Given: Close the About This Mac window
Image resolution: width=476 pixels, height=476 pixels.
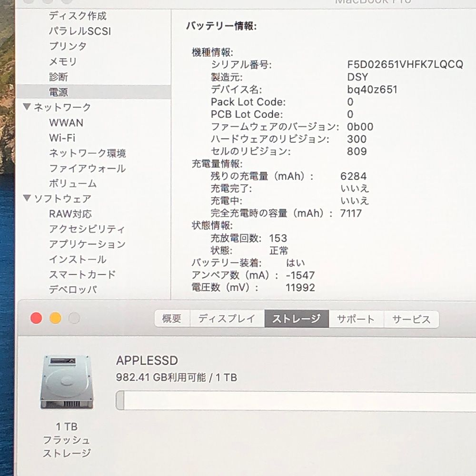Looking at the screenshot, I should click(x=36, y=318).
